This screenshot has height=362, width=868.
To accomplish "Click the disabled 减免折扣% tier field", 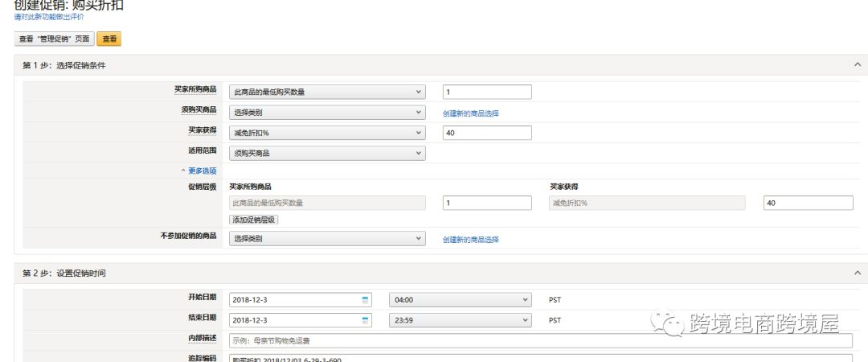I will click(647, 203).
